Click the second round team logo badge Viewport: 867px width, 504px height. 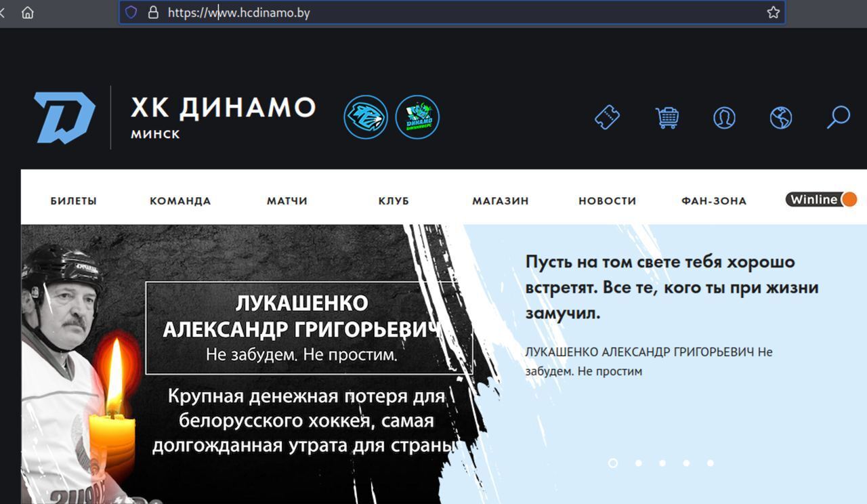pos(417,117)
